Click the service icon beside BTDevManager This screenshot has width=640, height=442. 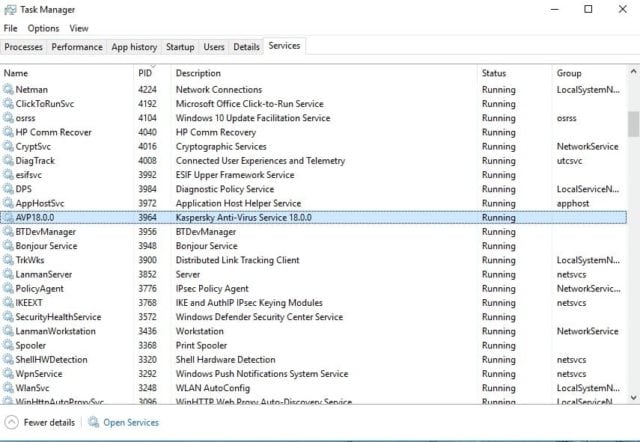8,231
